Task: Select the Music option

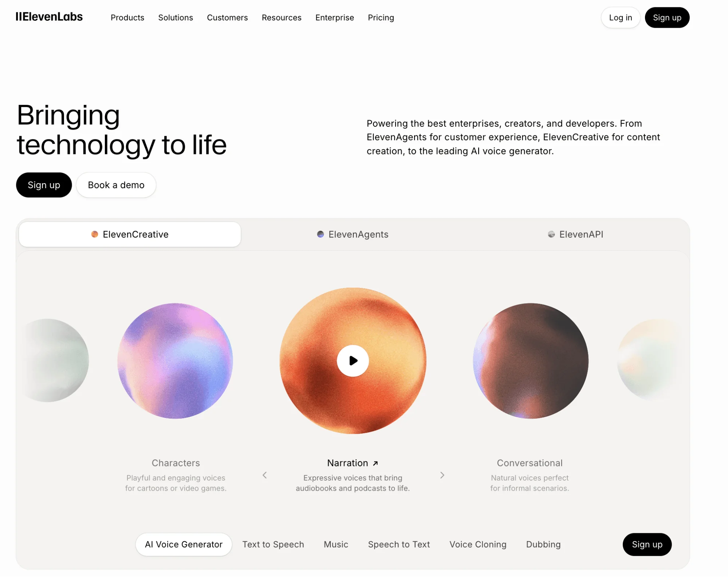Action: point(336,545)
